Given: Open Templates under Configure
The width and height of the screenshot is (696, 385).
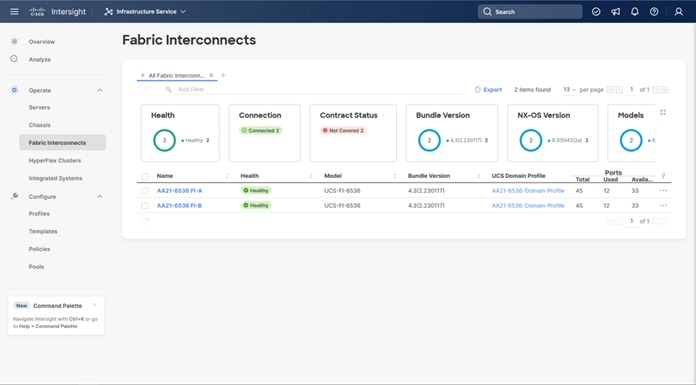Looking at the screenshot, I should coord(43,231).
